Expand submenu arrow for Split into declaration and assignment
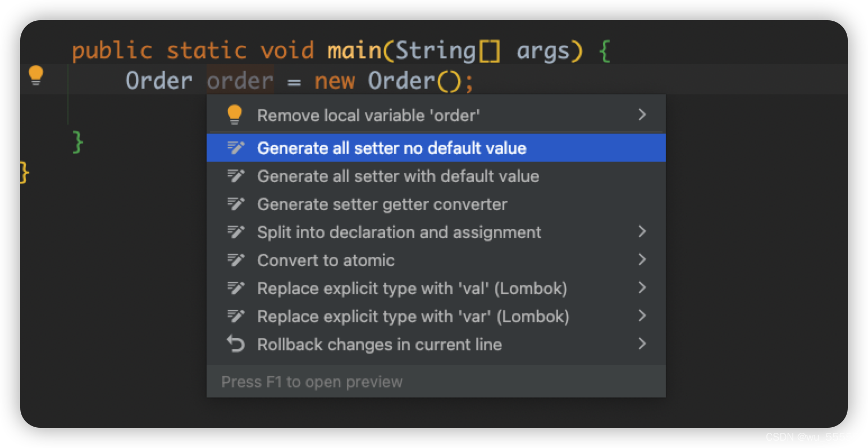The width and height of the screenshot is (868, 448). point(642,231)
